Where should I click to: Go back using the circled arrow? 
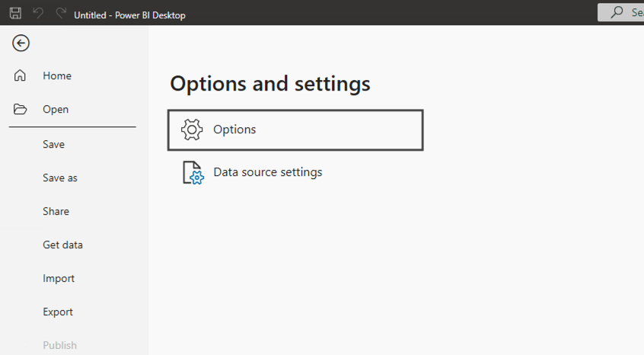(21, 43)
